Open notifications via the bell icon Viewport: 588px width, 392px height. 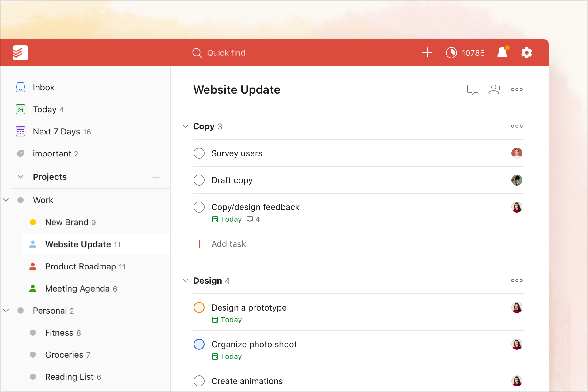(502, 52)
